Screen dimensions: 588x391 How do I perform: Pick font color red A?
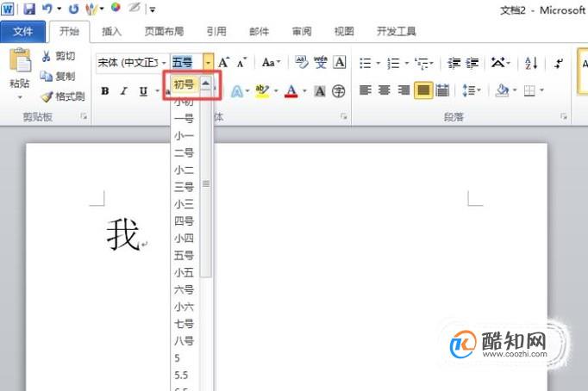291,91
